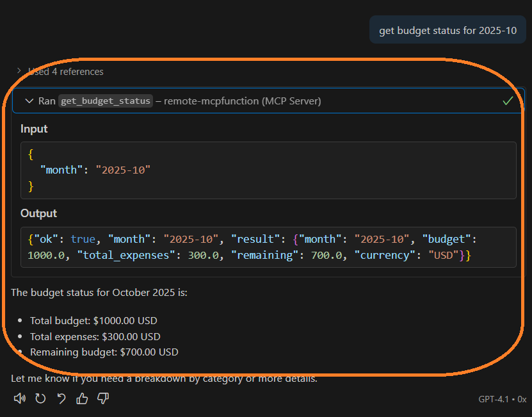Expand the Used 4 references section

65,72
